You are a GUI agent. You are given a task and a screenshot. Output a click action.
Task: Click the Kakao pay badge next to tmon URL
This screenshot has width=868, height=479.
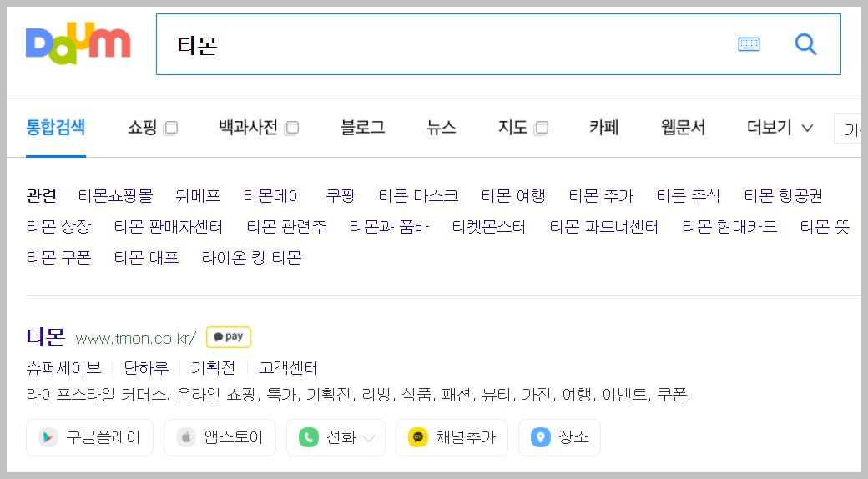tap(229, 336)
